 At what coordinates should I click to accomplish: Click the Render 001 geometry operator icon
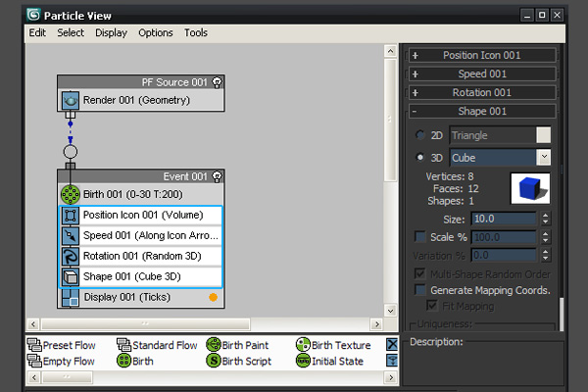[x=71, y=100]
